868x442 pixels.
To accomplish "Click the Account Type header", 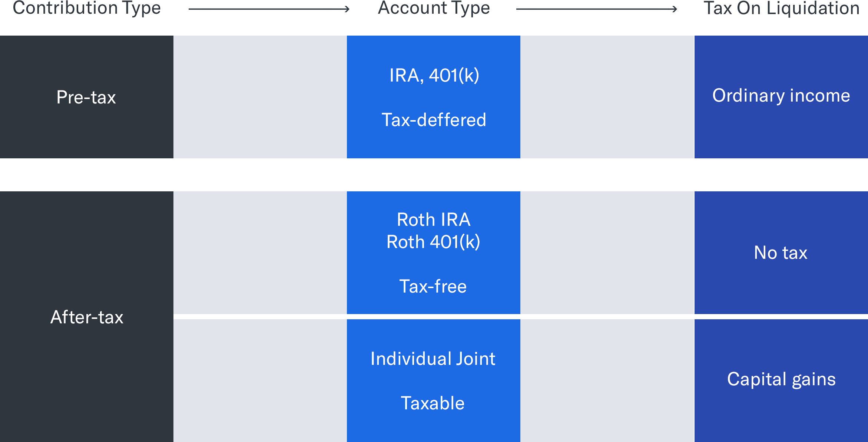I will pos(434,8).
